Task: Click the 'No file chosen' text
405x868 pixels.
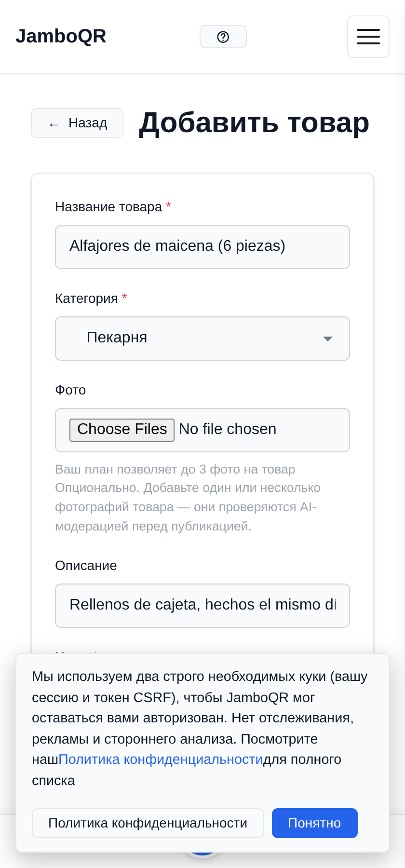Action: tap(228, 429)
